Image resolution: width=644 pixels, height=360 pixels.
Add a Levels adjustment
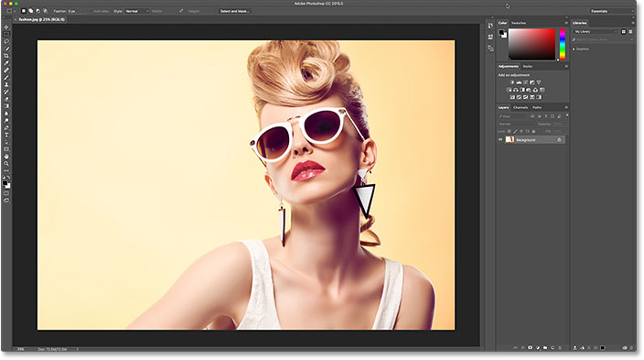(x=519, y=82)
